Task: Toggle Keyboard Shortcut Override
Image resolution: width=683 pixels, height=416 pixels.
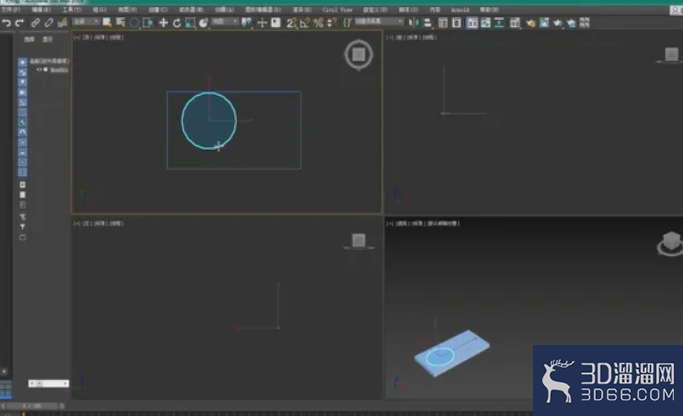Action: pyautogui.click(x=276, y=23)
